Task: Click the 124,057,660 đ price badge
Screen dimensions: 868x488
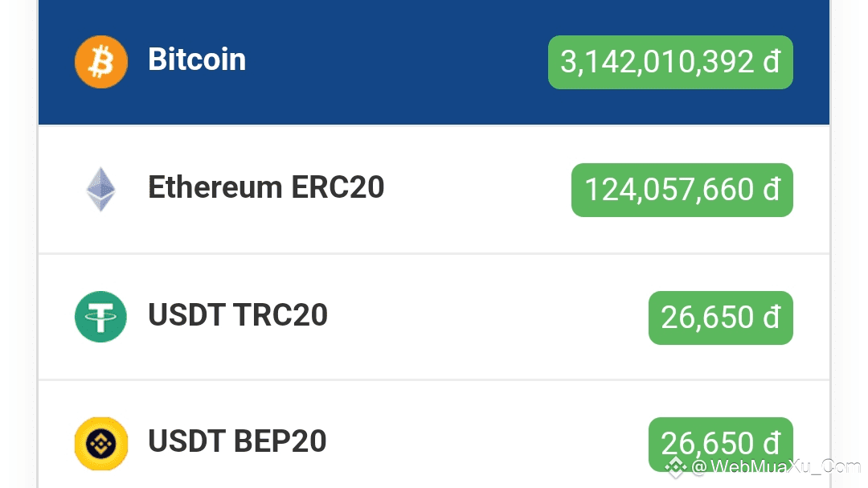Action: (x=682, y=190)
